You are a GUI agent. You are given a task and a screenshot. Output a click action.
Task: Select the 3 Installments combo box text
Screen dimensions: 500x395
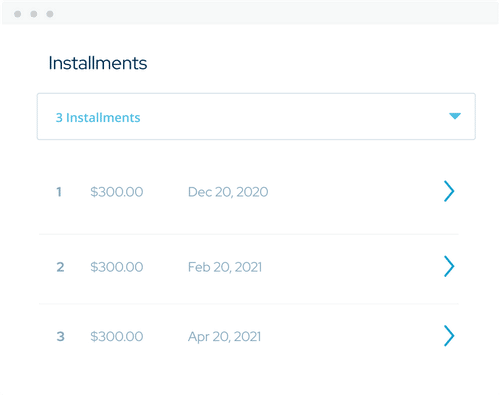[x=98, y=118]
